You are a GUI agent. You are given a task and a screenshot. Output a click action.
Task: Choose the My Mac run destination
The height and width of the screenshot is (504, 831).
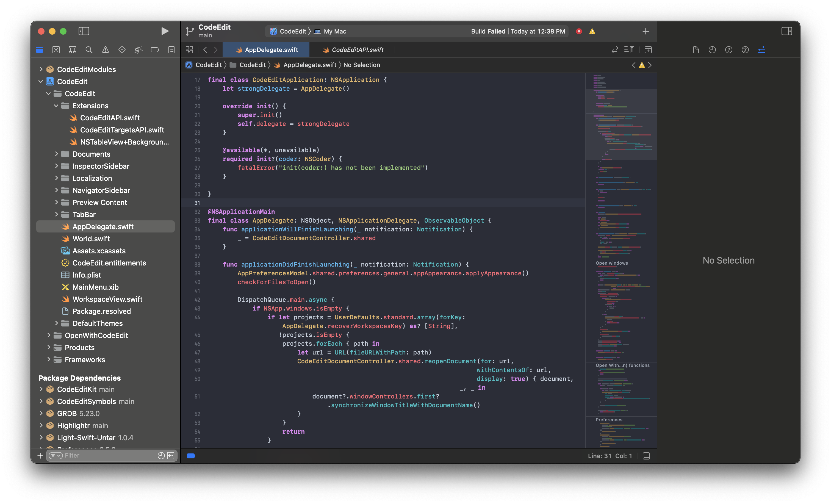pos(330,31)
